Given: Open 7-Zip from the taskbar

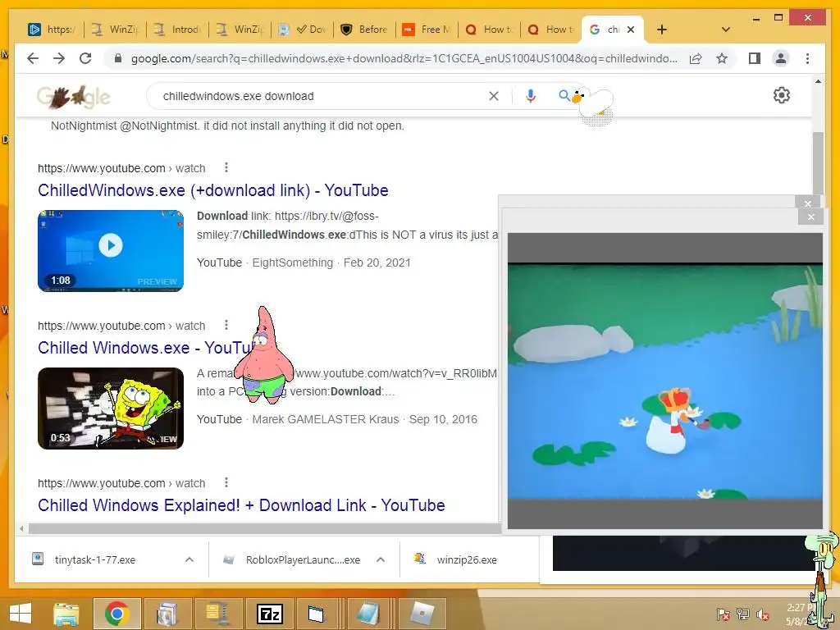Looking at the screenshot, I should 269,614.
